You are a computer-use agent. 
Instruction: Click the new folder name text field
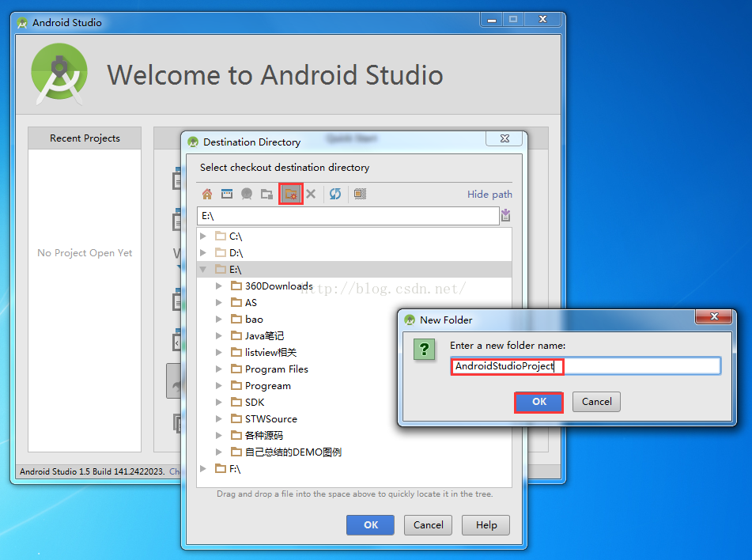coord(585,366)
